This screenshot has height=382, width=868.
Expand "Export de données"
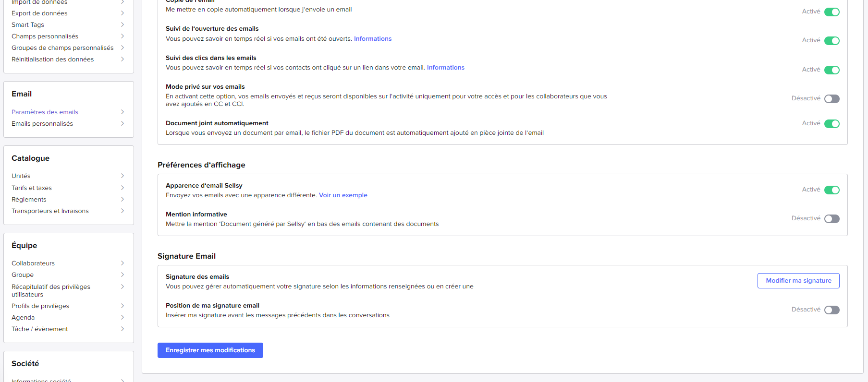[40, 13]
